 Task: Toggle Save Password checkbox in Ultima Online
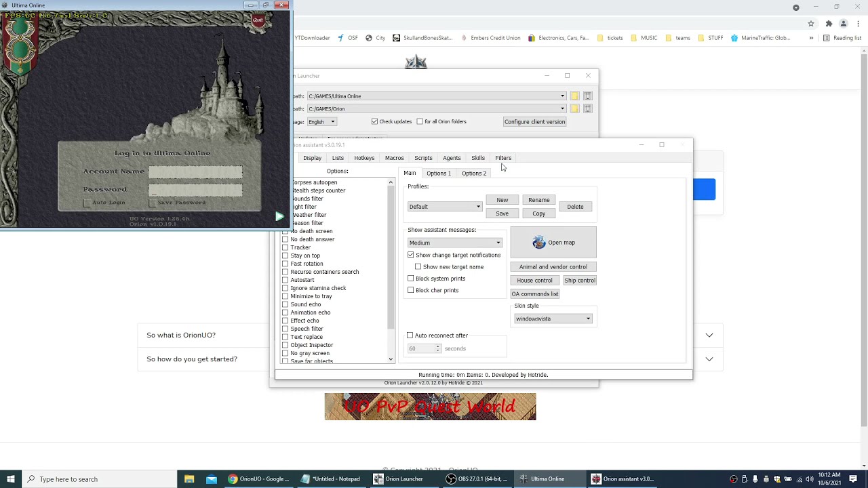click(x=152, y=203)
